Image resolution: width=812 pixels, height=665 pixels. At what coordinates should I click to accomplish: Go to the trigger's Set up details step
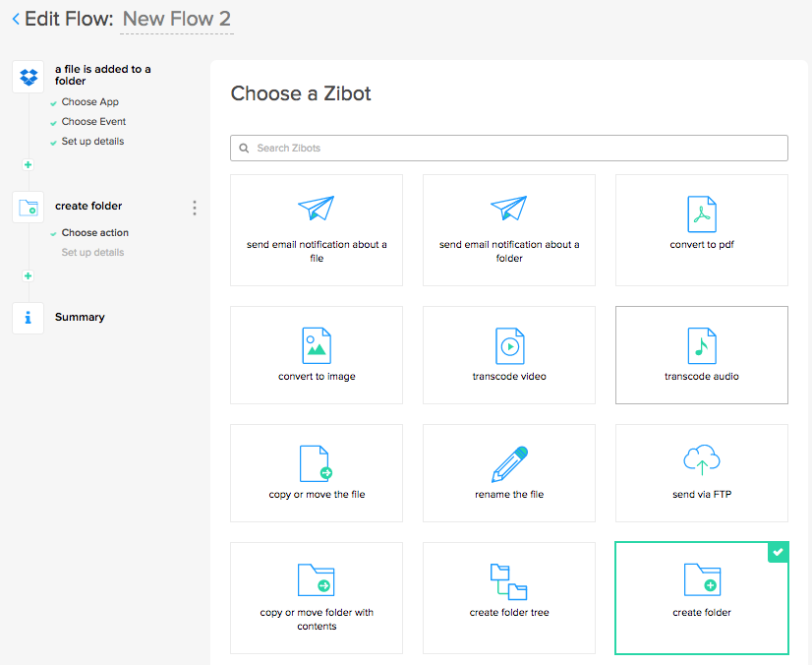coord(92,142)
